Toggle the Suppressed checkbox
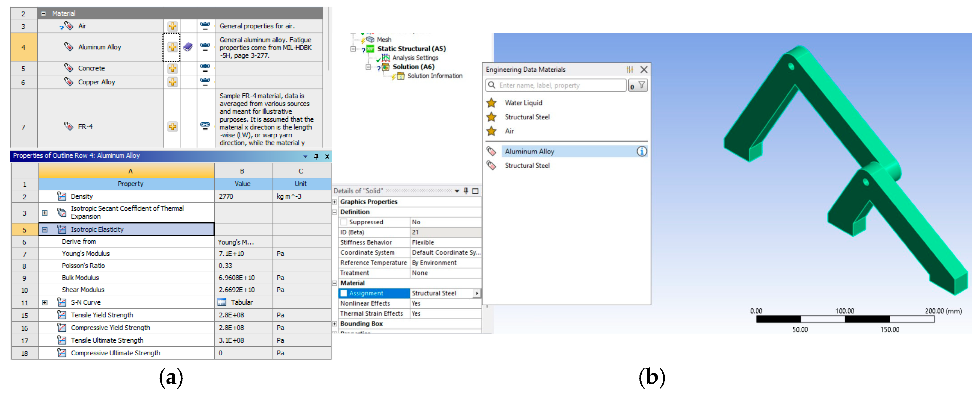980x393 pixels. 344,222
